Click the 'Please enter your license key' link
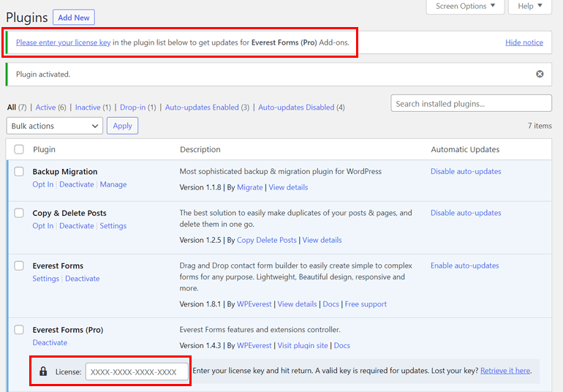This screenshot has width=563, height=392. click(x=63, y=42)
